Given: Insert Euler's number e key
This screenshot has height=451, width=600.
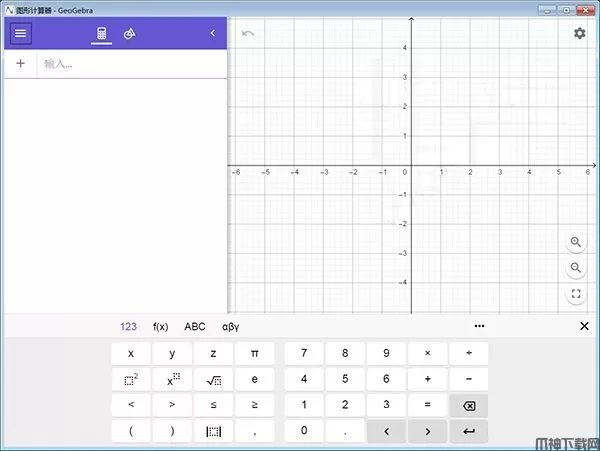Looking at the screenshot, I should (254, 379).
